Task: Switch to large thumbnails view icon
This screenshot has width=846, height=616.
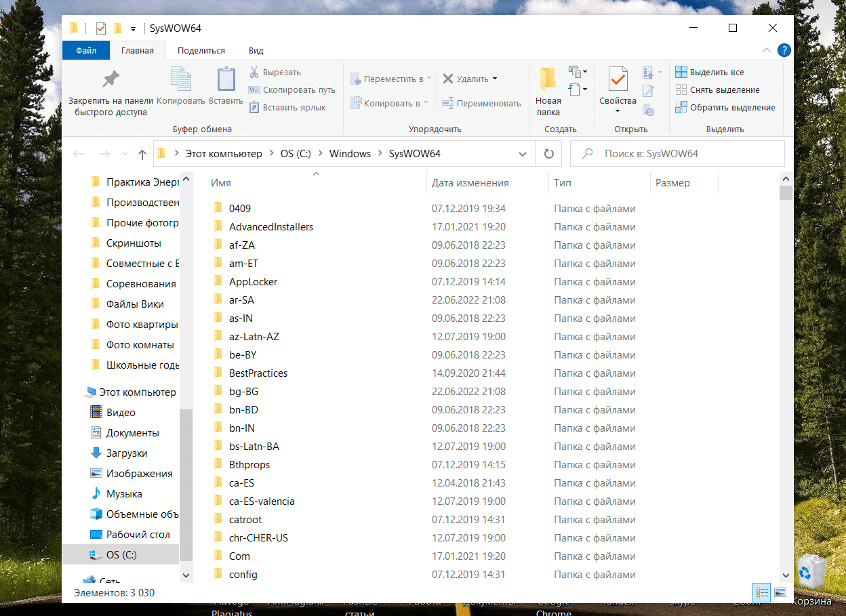Action: pyautogui.click(x=780, y=592)
